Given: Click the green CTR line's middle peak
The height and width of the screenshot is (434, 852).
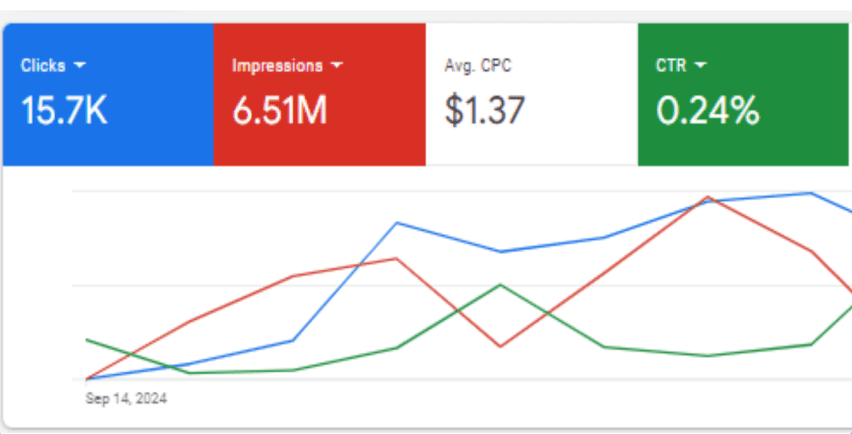Looking at the screenshot, I should [x=500, y=285].
